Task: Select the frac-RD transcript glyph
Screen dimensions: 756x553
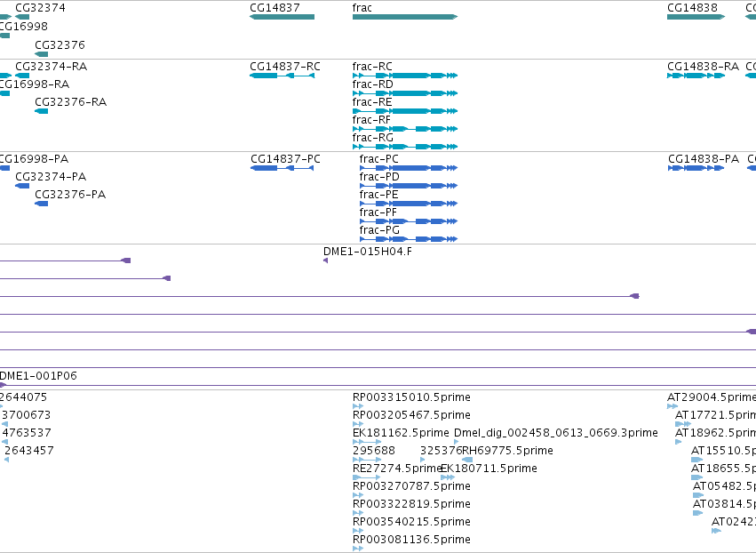Action: tap(405, 93)
